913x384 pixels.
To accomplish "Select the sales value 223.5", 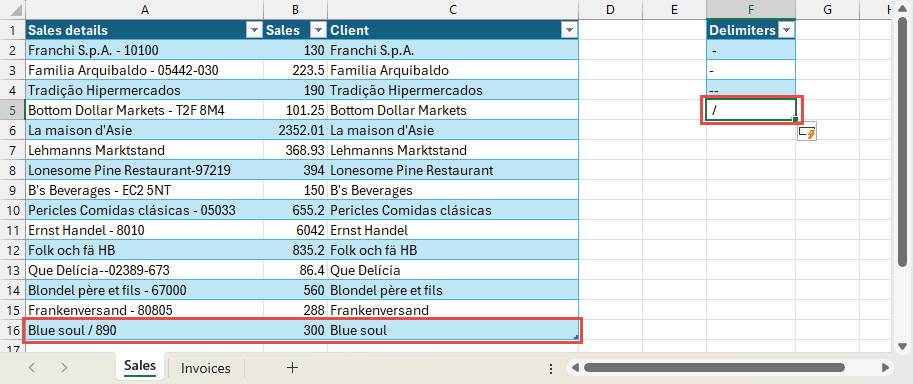I will tap(295, 70).
